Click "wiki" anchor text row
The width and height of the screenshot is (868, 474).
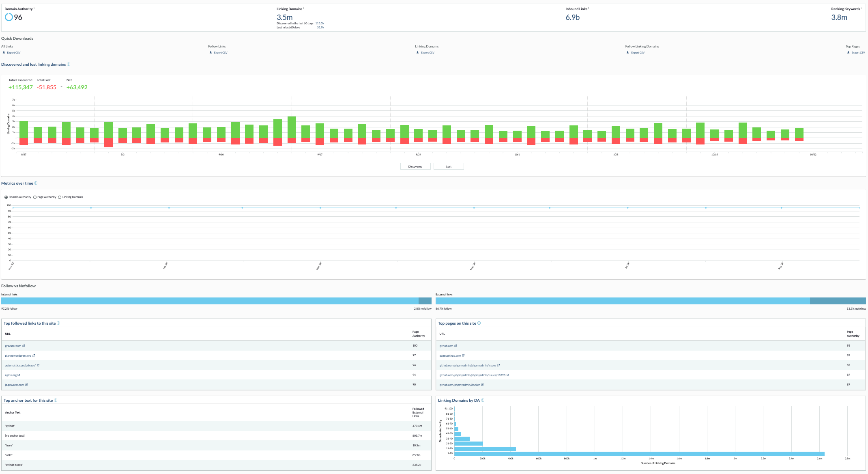point(216,455)
